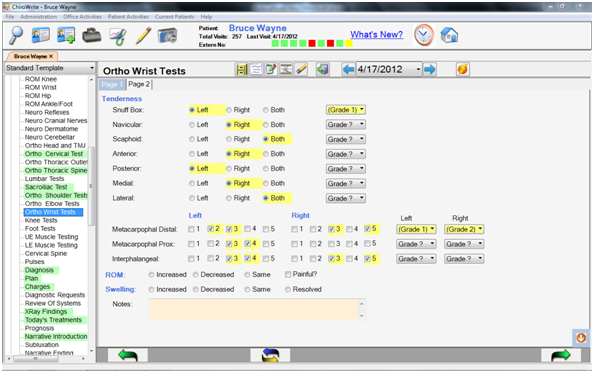This screenshot has width=594, height=373.
Task: Click the orange flame icon
Action: 463,69
